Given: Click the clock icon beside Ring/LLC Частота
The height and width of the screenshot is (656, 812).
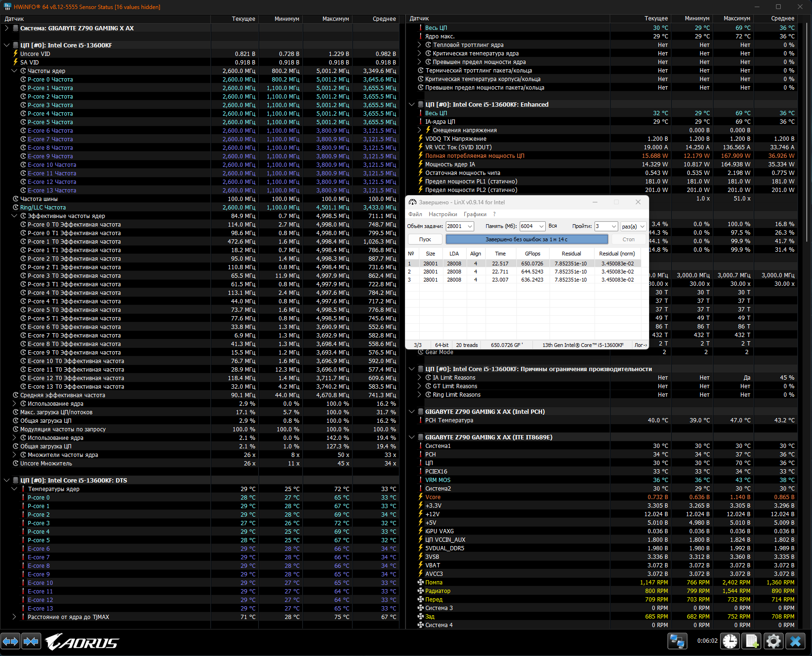Looking at the screenshot, I should 16,207.
